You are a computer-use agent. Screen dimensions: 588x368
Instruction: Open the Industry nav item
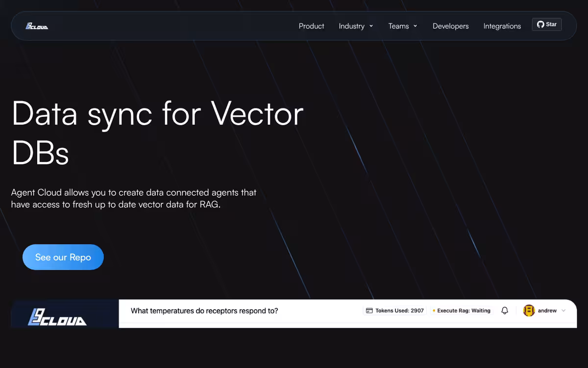tap(351, 26)
